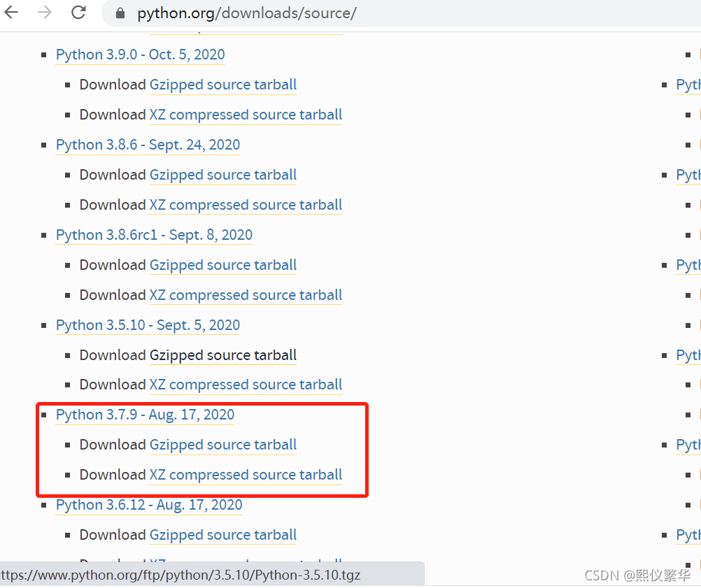
Task: Download Python 3.9.0 XZ compressed tarball
Action: 245,115
